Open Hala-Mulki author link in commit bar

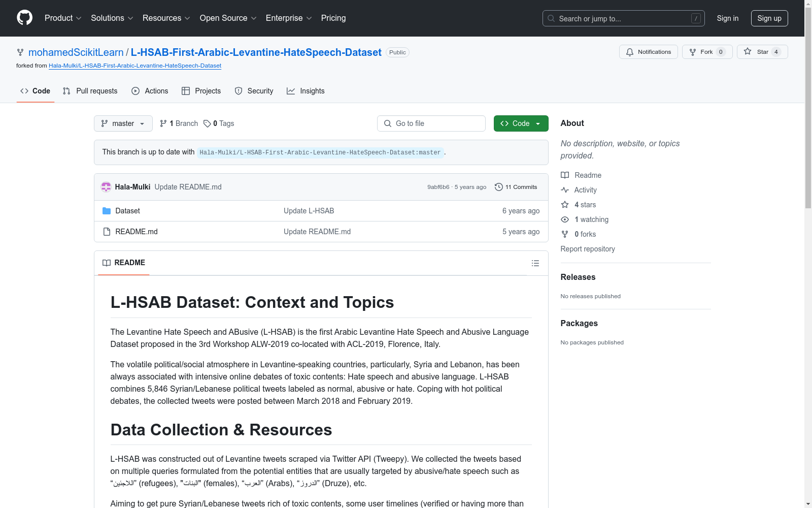point(132,187)
